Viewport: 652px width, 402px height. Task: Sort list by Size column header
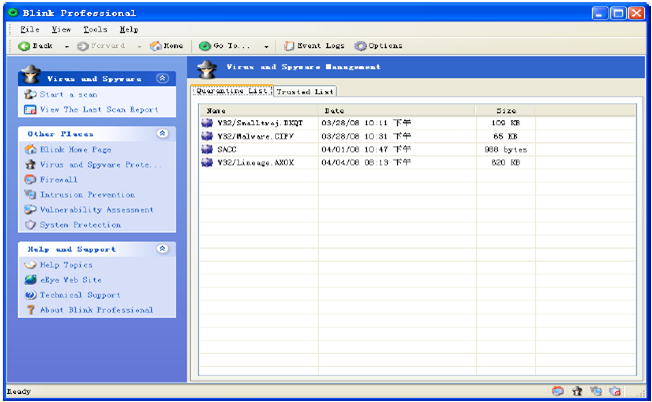506,111
